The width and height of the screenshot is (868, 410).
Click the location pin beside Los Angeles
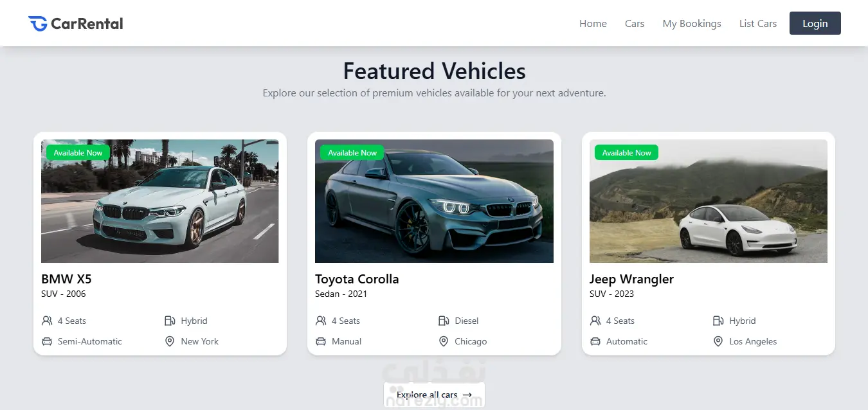718,341
